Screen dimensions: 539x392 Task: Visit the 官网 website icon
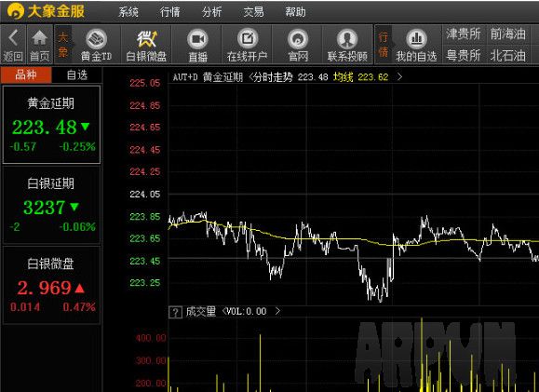click(x=298, y=39)
